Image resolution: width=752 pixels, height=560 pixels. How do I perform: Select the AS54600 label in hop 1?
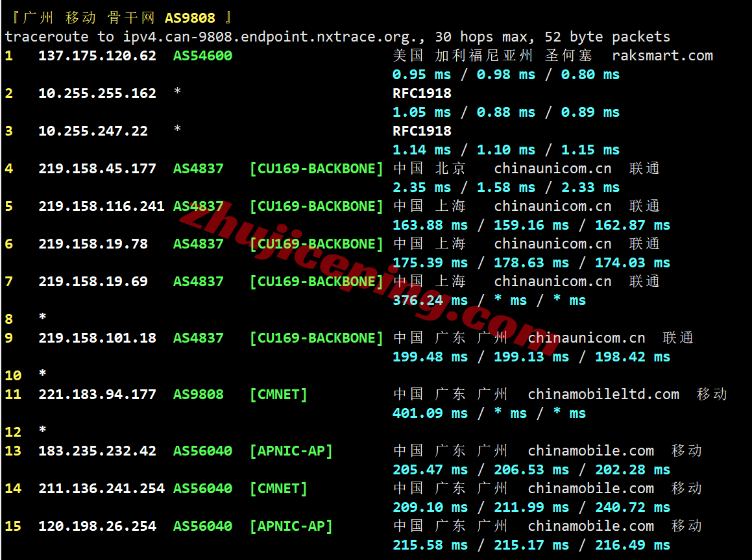click(202, 56)
